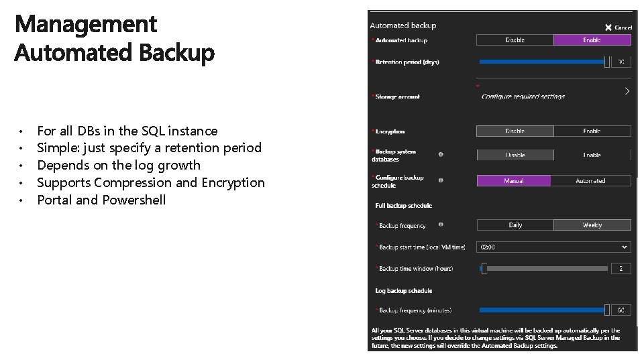This screenshot has width=644, height=362.
Task: Click the info icon beside Backup frequency
Action: point(441,225)
